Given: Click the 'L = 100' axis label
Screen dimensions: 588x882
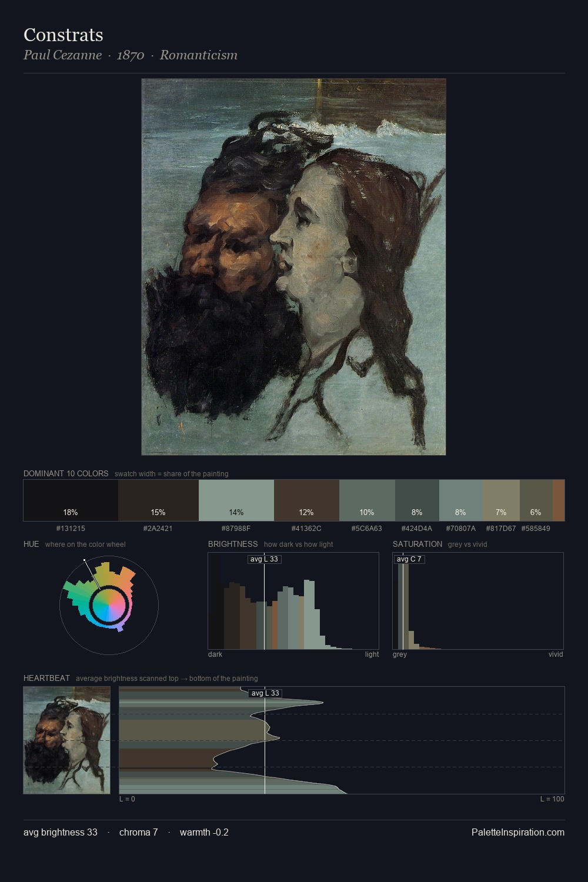Looking at the screenshot, I should point(552,799).
